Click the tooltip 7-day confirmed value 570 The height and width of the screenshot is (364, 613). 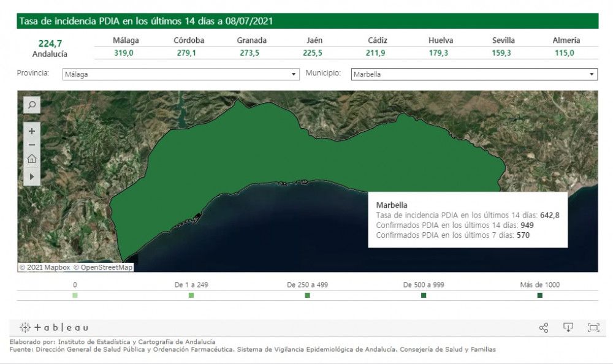point(523,235)
